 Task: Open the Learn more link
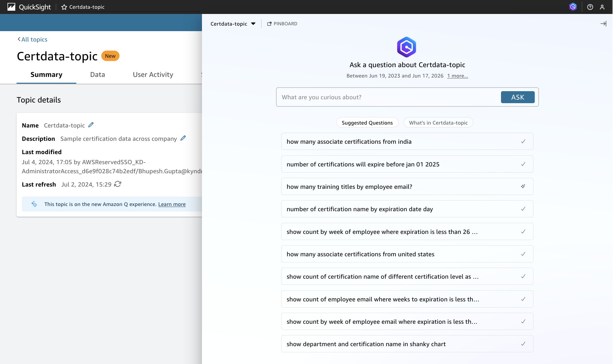tap(172, 204)
